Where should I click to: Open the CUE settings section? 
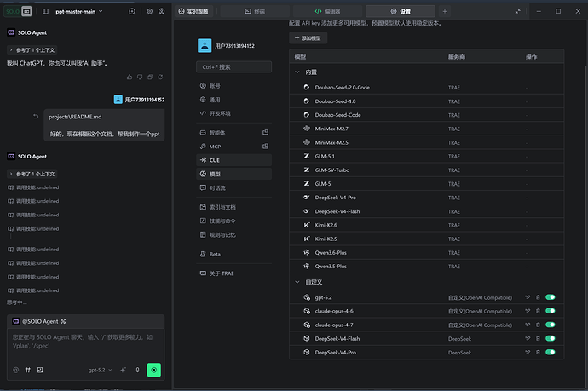point(234,160)
